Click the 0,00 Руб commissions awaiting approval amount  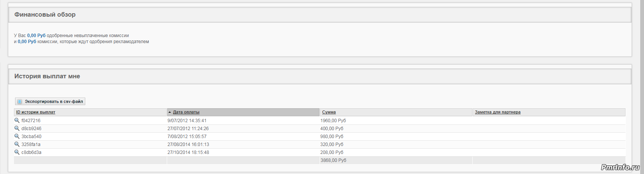tap(27, 42)
